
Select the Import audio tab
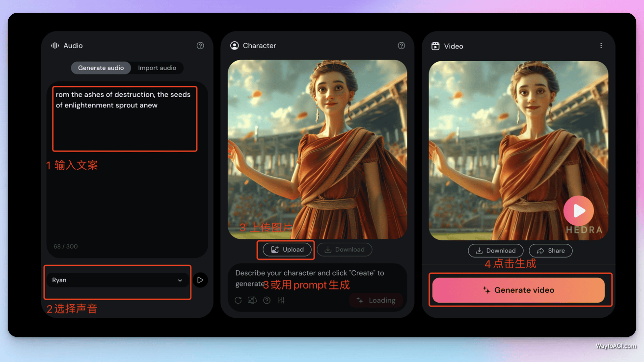click(x=157, y=68)
